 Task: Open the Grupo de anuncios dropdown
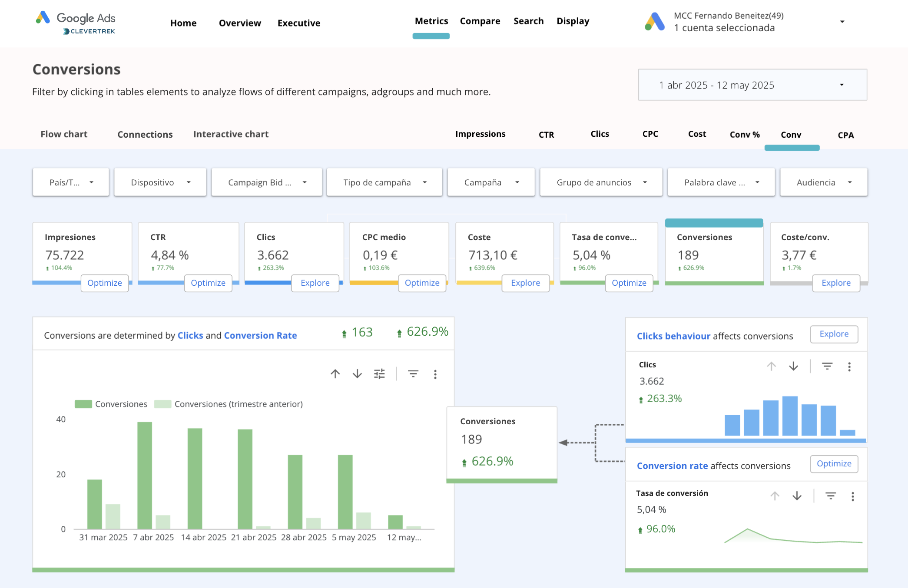[601, 182]
